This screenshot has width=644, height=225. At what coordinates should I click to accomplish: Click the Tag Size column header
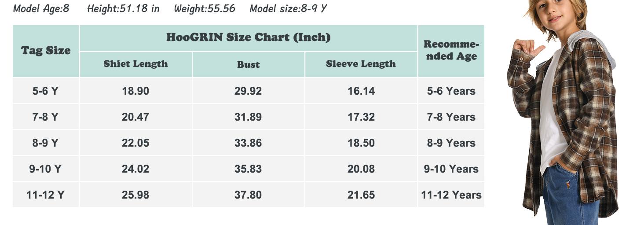pyautogui.click(x=46, y=51)
